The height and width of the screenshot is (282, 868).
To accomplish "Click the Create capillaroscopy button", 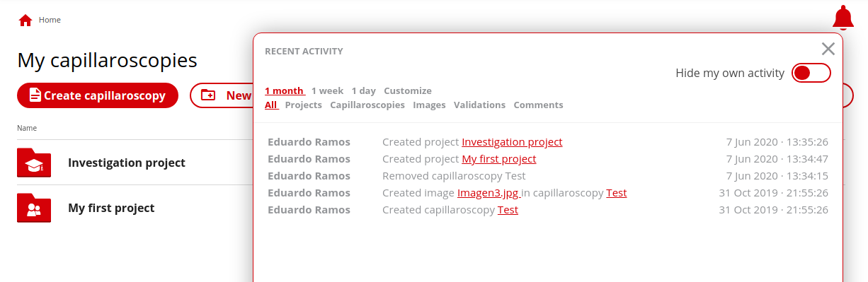I will [97, 95].
